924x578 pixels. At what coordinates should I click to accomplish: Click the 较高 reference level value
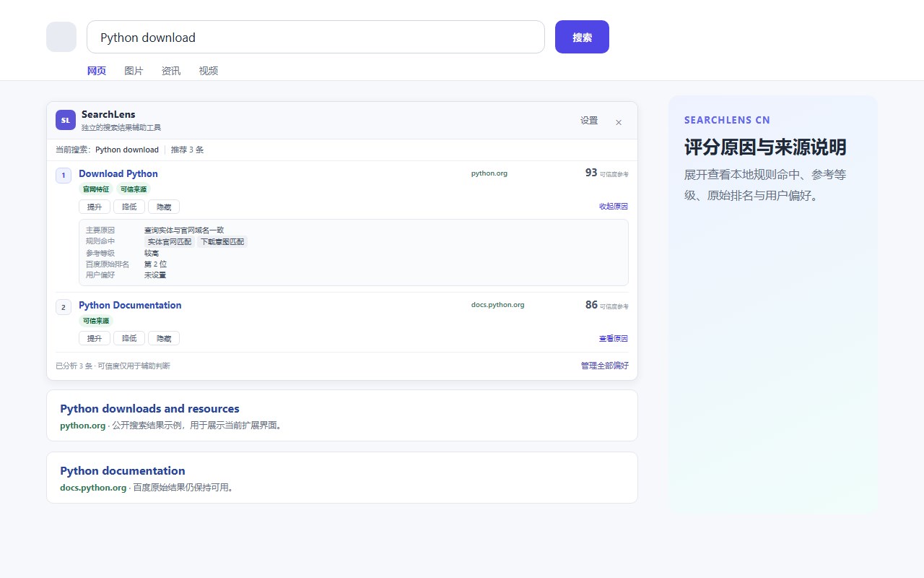coord(152,254)
